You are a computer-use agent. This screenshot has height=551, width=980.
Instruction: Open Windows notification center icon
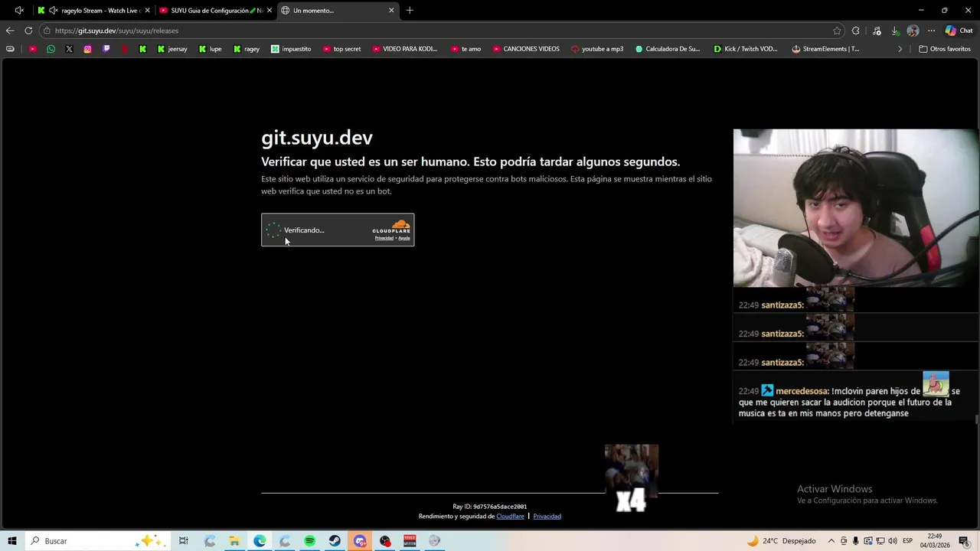(964, 541)
